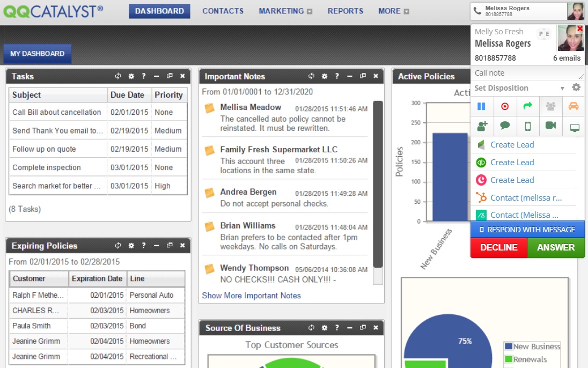Click folder icon next to Andrea Bergen note

(x=210, y=193)
